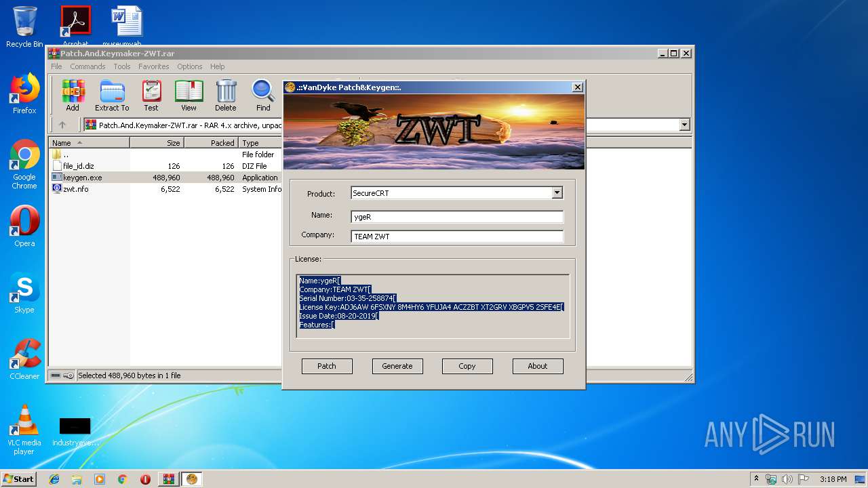The width and height of the screenshot is (868, 488).
Task: Open the Commands menu
Action: [x=87, y=66]
